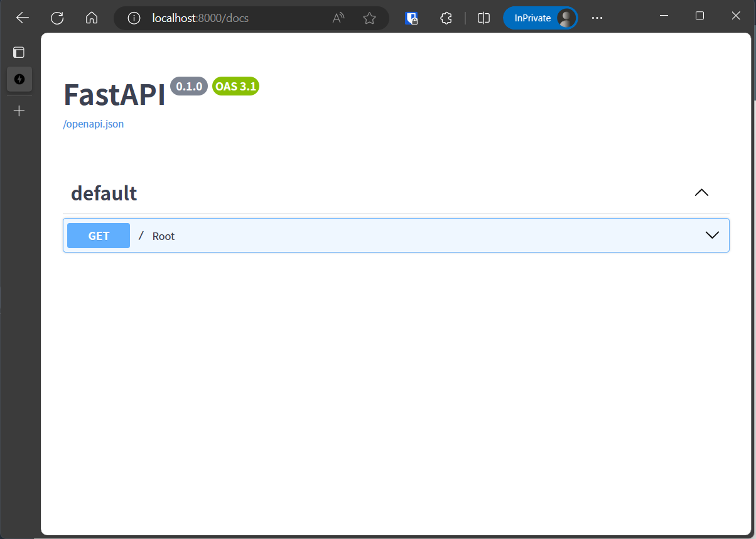This screenshot has width=756, height=539.
Task: Click the FastAPI title heading
Action: tap(114, 95)
